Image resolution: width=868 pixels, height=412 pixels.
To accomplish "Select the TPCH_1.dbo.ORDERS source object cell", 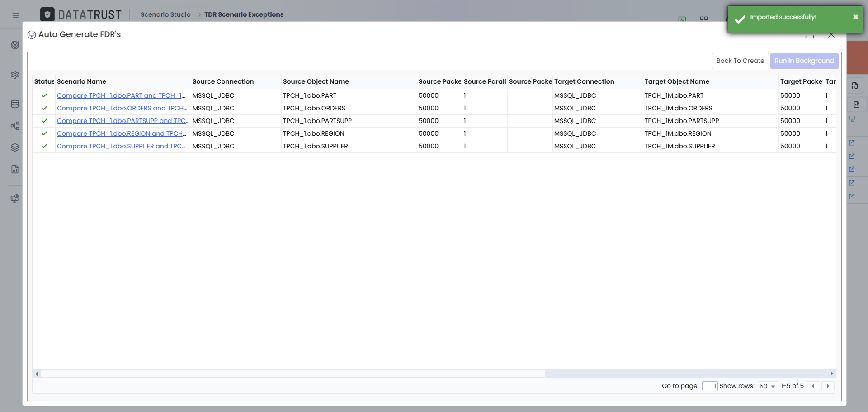I will coord(349,108).
